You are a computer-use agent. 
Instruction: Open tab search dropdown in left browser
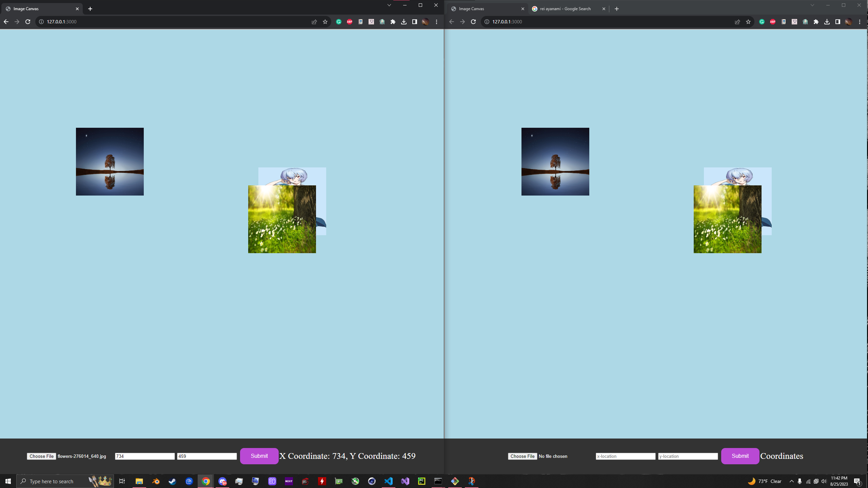coord(389,5)
